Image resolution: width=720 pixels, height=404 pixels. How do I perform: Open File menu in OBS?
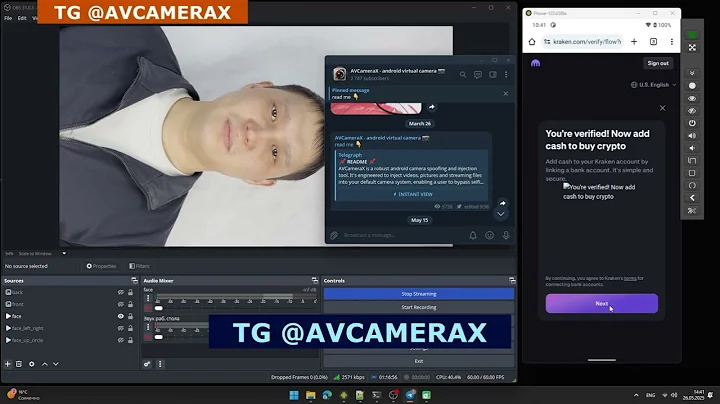point(8,18)
